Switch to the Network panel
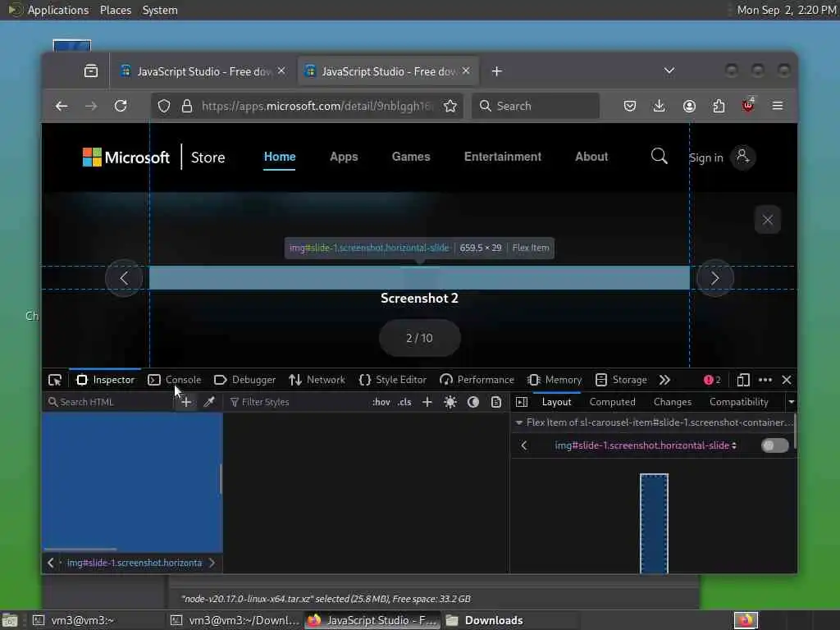The image size is (840, 630). (x=317, y=380)
